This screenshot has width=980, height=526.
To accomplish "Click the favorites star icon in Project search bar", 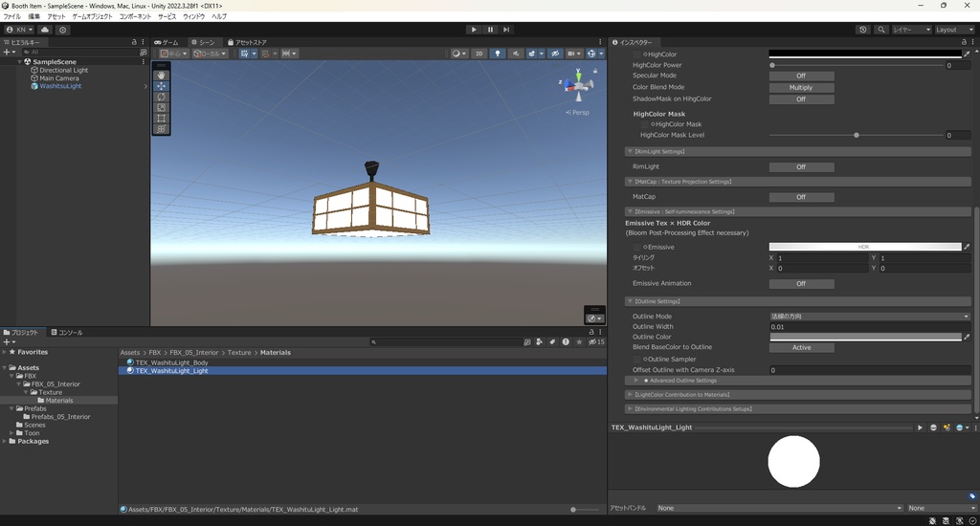I will 579,341.
